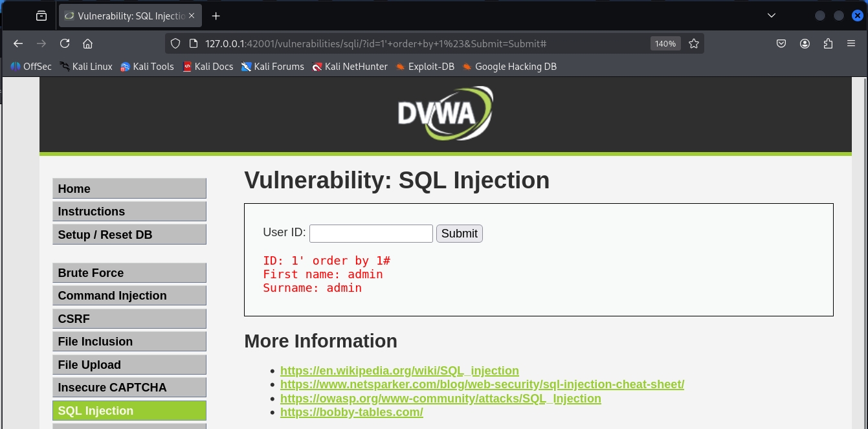Open the Exploit-DB bookmark
Image resolution: width=868 pixels, height=429 pixels.
click(x=425, y=66)
